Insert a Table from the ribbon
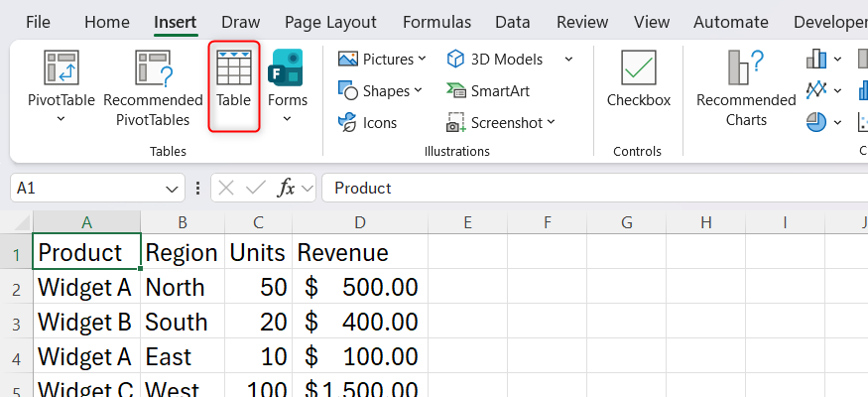This screenshot has height=397, width=868. [x=233, y=85]
